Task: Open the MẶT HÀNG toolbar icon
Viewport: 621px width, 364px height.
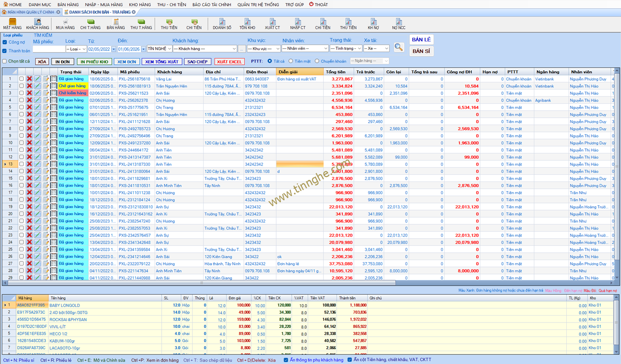Action: [12, 24]
